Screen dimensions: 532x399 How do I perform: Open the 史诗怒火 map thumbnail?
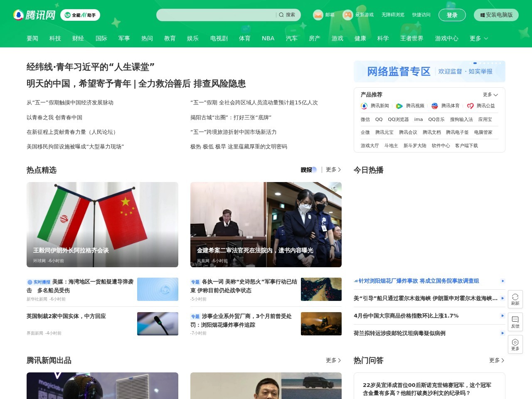click(321, 289)
